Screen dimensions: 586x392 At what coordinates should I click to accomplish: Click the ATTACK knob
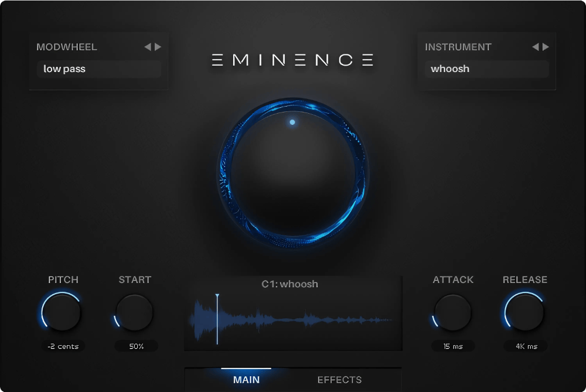(x=452, y=312)
